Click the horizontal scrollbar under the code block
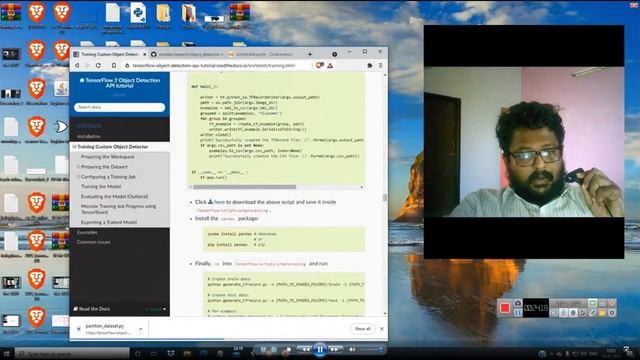Screen dimensions: 640x360 [244, 187]
